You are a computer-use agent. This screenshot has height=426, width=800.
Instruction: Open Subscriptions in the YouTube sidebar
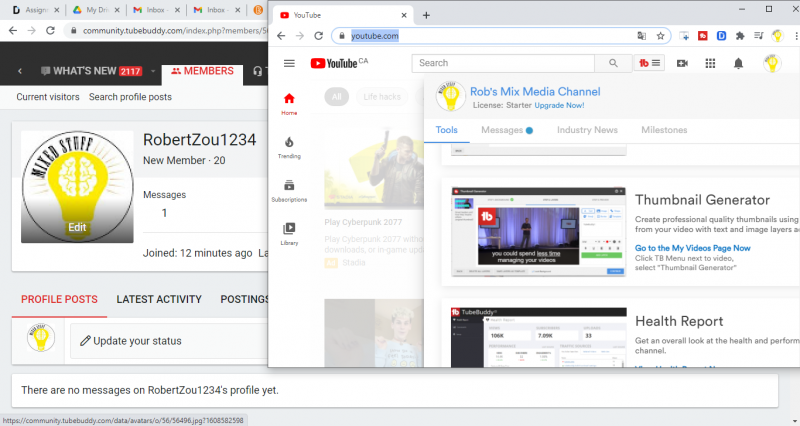click(x=289, y=190)
